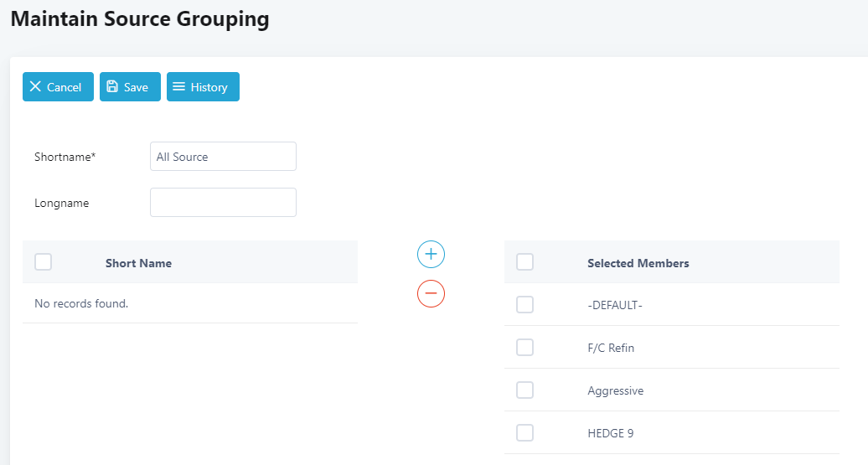Tick the select-all checkbox beside Short Name
Screen dimensions: 868x465
point(44,262)
